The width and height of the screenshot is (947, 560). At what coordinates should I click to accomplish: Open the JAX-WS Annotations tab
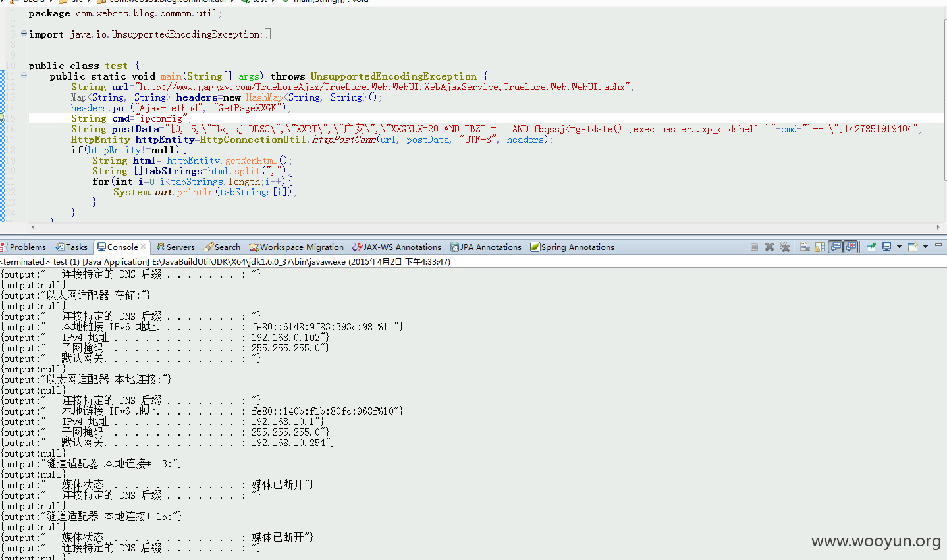pyautogui.click(x=397, y=247)
